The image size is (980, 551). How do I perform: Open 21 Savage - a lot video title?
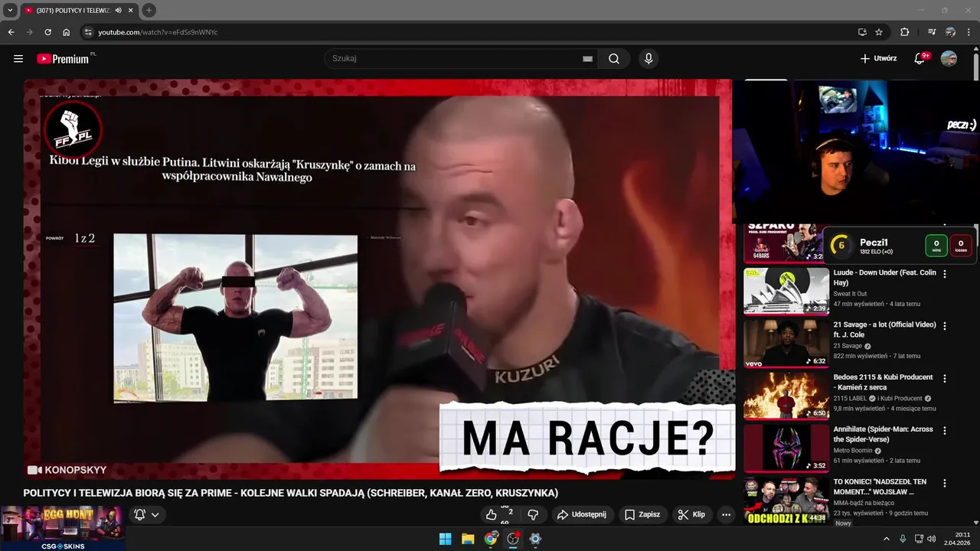coord(884,329)
